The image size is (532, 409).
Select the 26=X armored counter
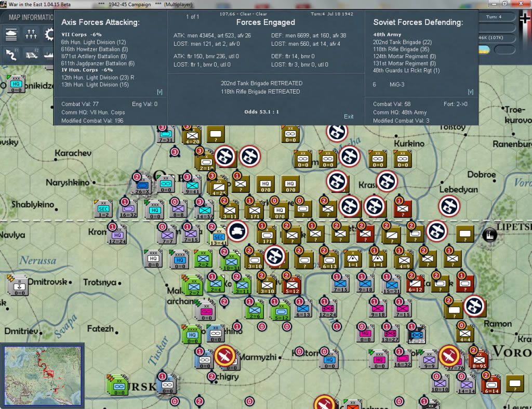click(x=142, y=186)
